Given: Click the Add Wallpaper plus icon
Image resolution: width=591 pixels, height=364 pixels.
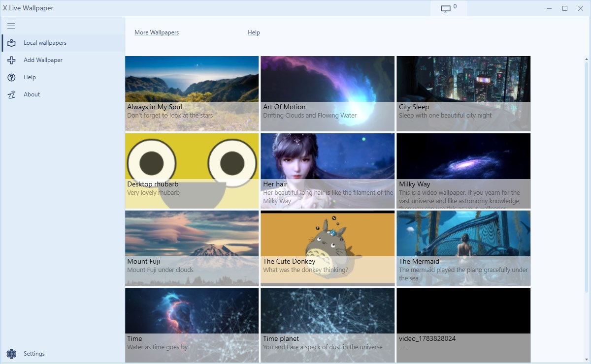Looking at the screenshot, I should pos(11,60).
